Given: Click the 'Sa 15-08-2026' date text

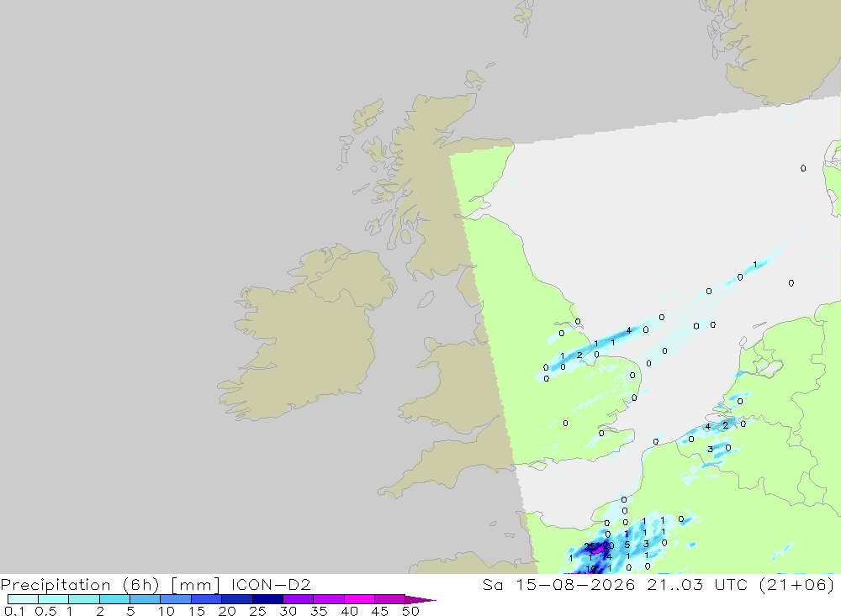Looking at the screenshot, I should (559, 584).
